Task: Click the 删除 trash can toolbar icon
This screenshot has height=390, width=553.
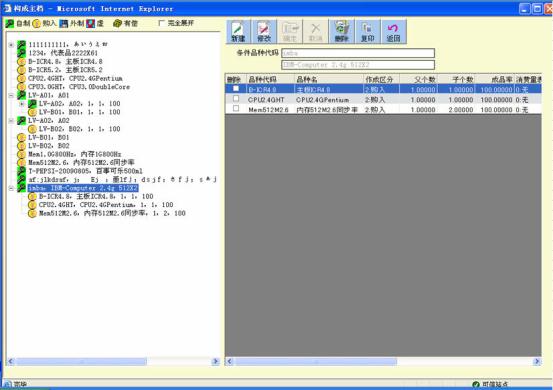Action: tap(341, 31)
